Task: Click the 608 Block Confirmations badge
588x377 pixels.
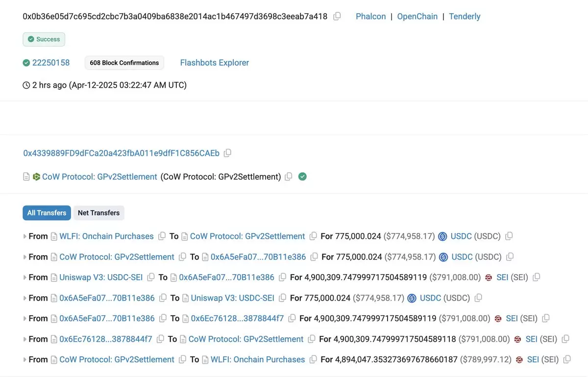Action: coord(124,63)
